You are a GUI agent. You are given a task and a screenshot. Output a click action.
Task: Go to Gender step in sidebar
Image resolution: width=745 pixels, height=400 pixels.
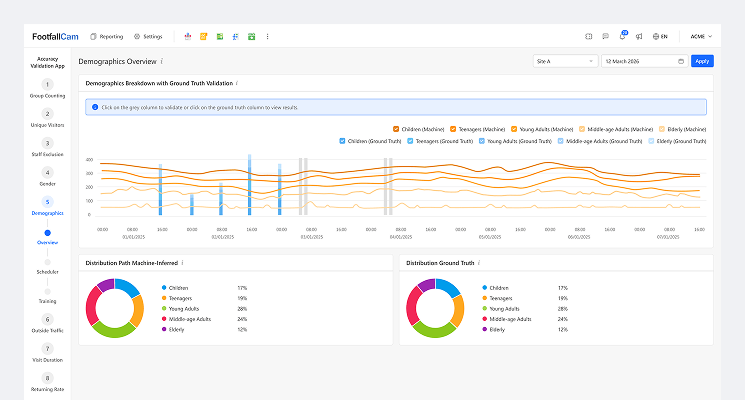(x=47, y=177)
